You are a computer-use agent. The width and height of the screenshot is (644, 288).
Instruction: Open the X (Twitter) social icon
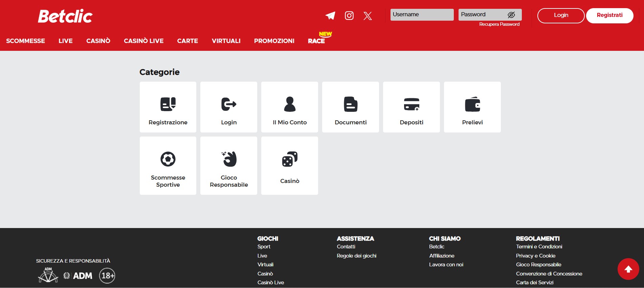coord(368,16)
